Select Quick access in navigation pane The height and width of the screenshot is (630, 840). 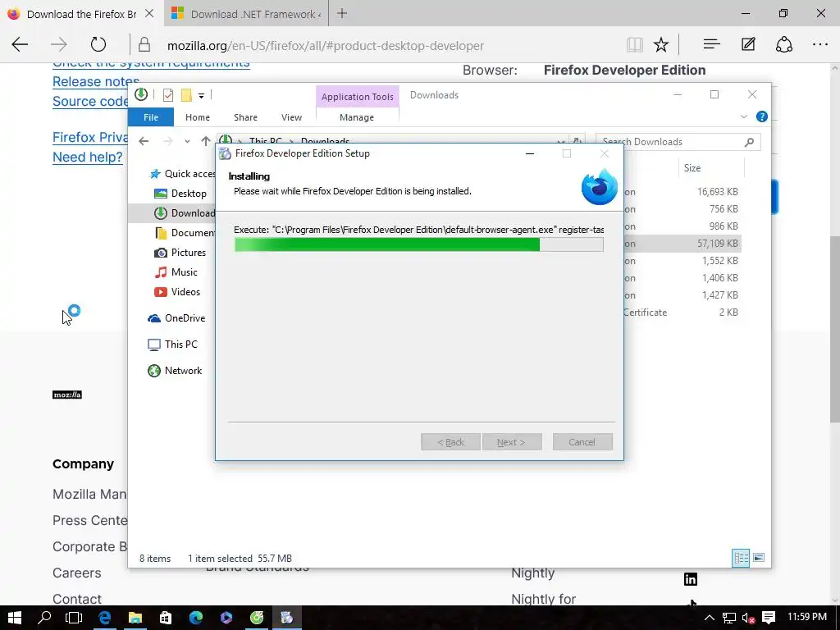click(182, 174)
